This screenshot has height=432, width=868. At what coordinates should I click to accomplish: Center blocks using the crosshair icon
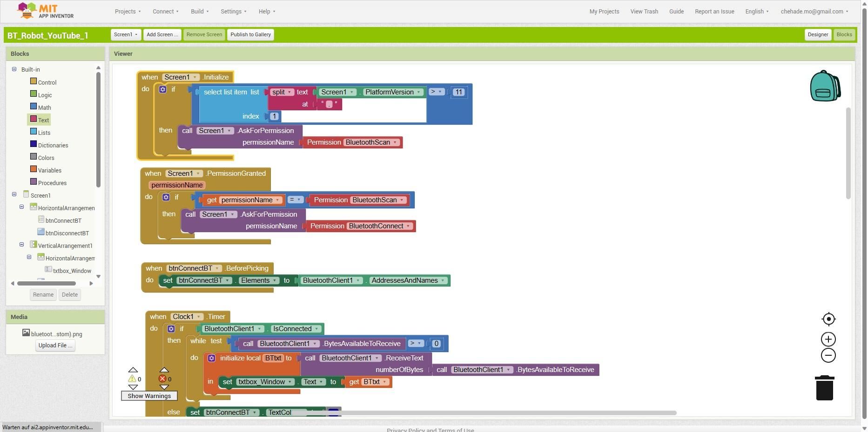point(828,319)
